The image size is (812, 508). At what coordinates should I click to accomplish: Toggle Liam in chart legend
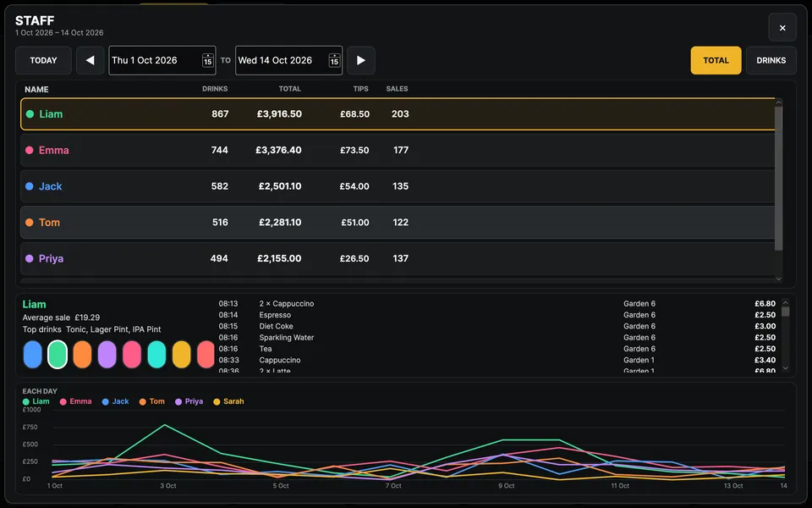[36, 401]
